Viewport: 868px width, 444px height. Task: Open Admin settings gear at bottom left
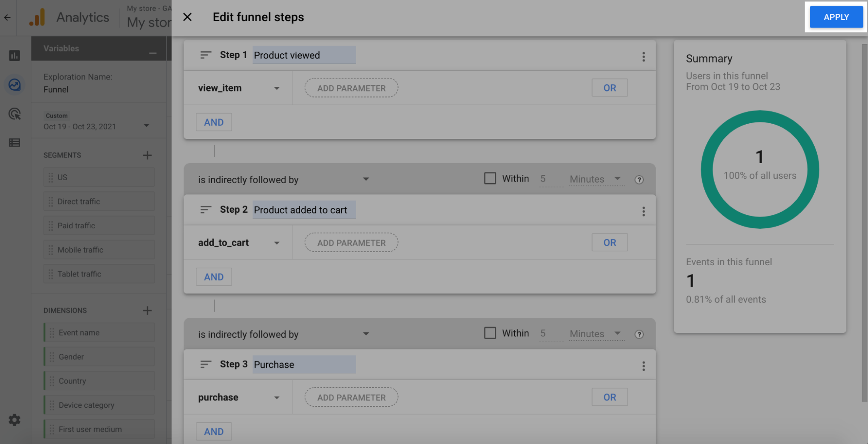[x=14, y=419]
